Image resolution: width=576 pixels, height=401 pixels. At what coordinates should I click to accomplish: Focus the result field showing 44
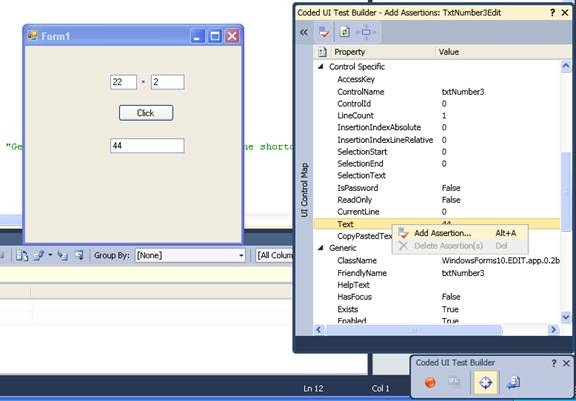(147, 145)
